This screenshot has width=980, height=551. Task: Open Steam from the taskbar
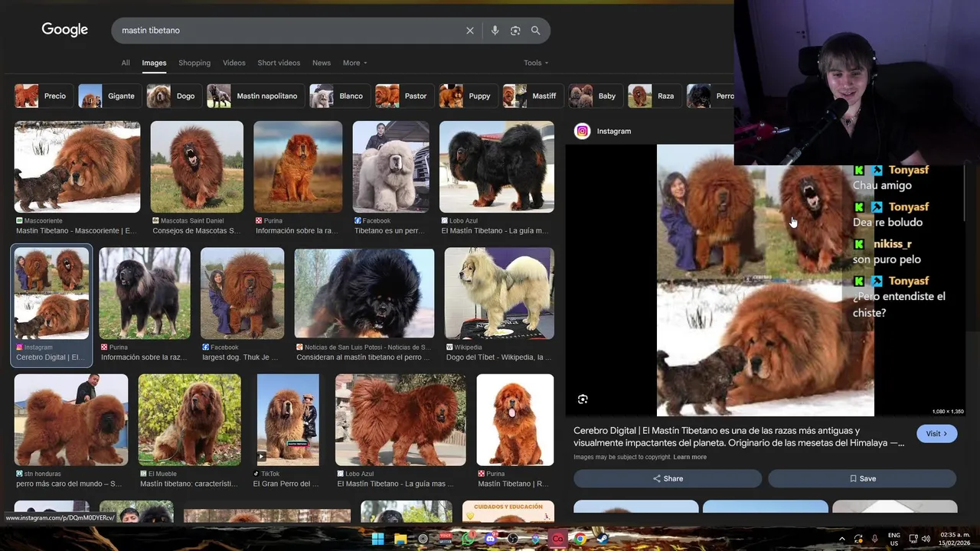pos(603,539)
